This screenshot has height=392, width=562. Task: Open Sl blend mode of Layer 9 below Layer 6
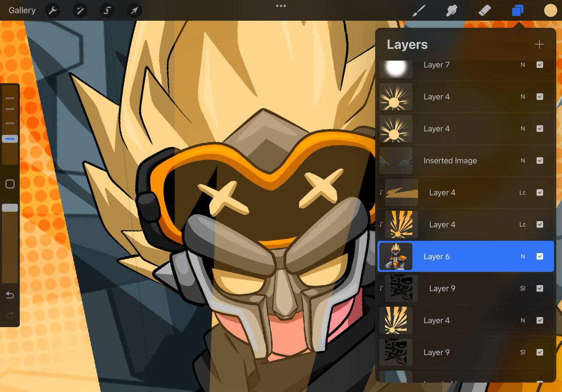click(523, 289)
